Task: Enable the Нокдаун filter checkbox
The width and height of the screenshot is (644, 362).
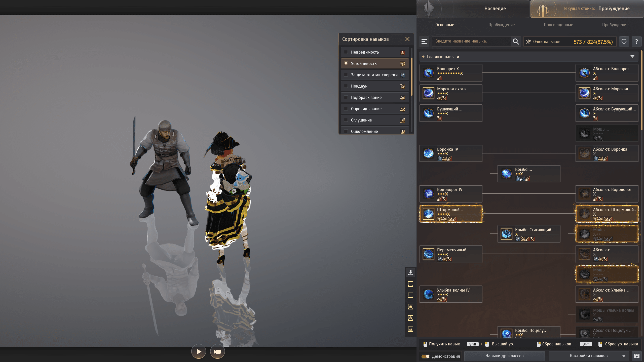Action: pos(346,86)
